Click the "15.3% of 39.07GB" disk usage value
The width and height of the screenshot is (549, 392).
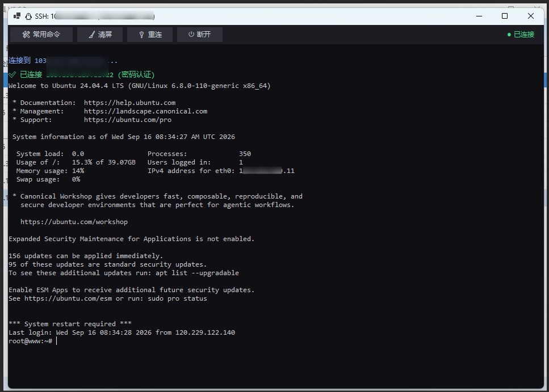[104, 162]
